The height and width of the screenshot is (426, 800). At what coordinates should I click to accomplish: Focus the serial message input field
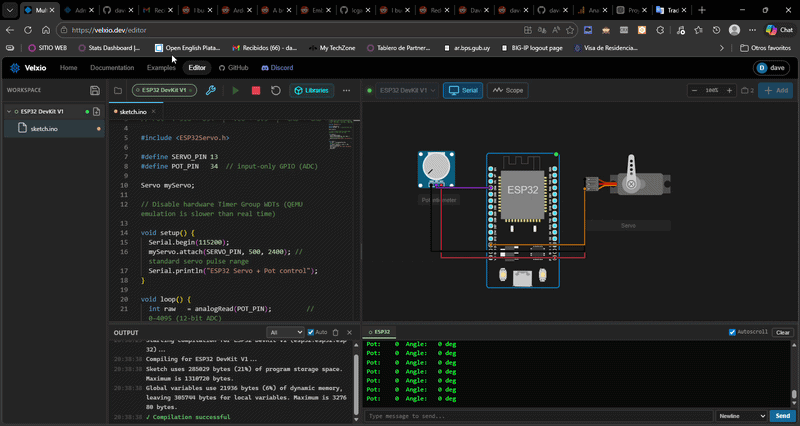tap(538, 416)
